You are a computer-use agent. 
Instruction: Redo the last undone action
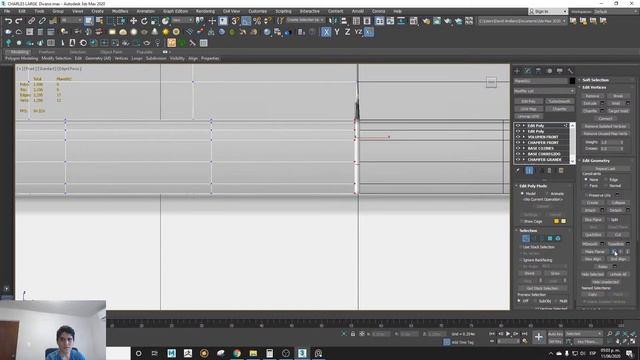[19, 20]
